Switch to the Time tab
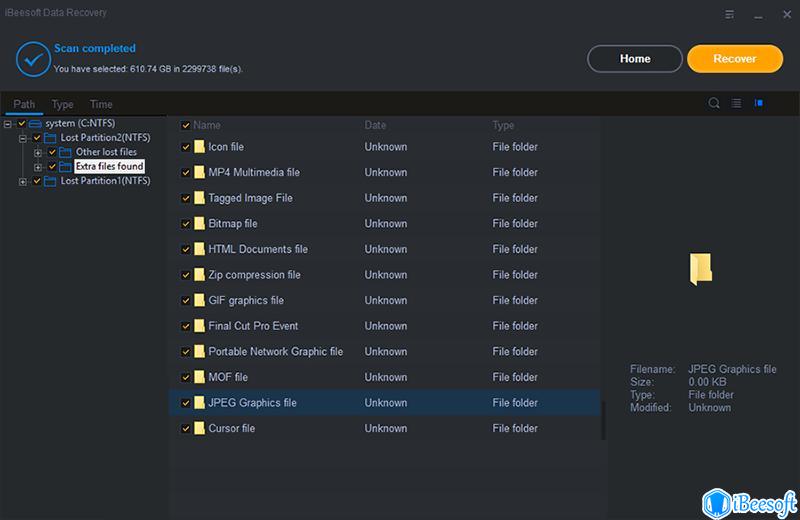Image resolution: width=800 pixels, height=520 pixels. point(101,104)
